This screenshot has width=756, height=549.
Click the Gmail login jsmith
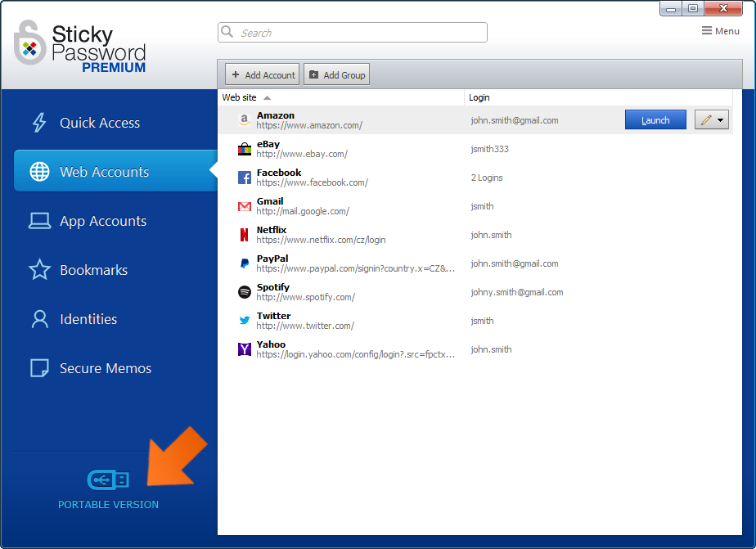482,206
